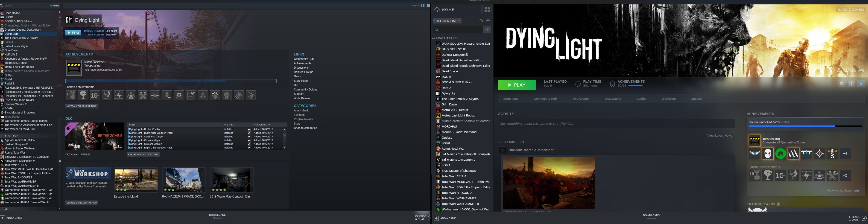
Task: Open the gear settings icon in new library
Action: pos(842,84)
